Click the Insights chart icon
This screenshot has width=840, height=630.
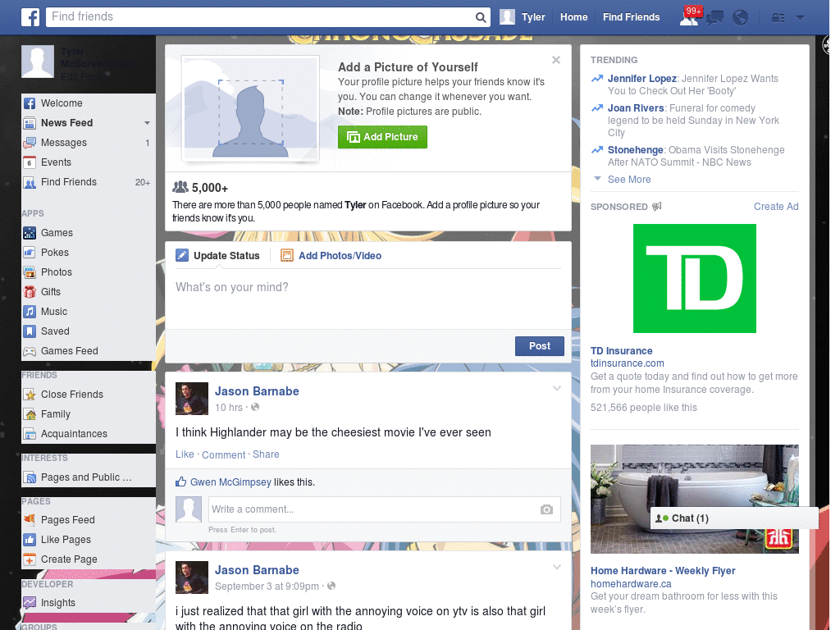click(30, 603)
